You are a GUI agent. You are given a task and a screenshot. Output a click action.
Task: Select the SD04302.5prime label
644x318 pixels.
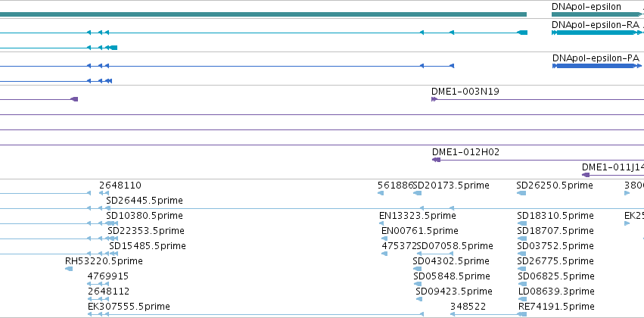tap(451, 261)
